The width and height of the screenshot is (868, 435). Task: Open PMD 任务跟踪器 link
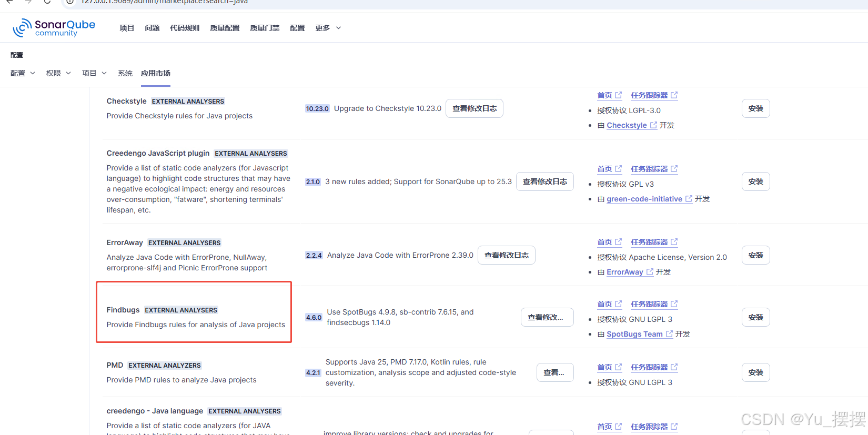click(654, 367)
